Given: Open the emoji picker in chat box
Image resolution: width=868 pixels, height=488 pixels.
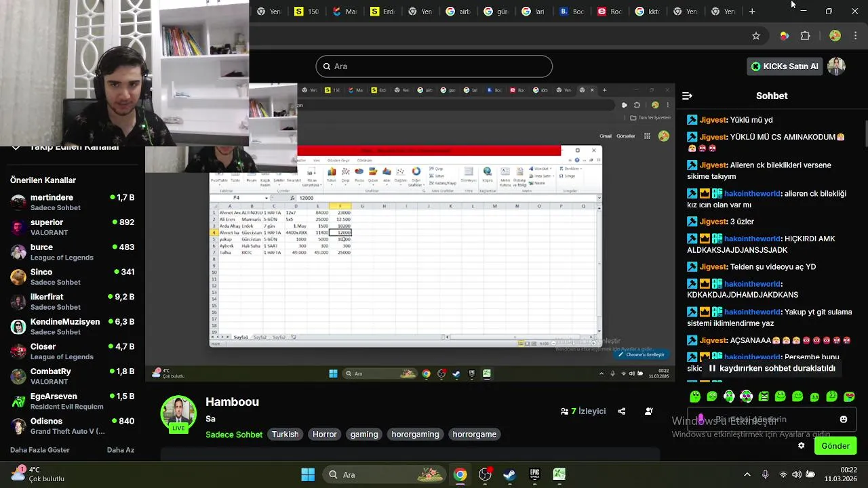Looking at the screenshot, I should [844, 420].
